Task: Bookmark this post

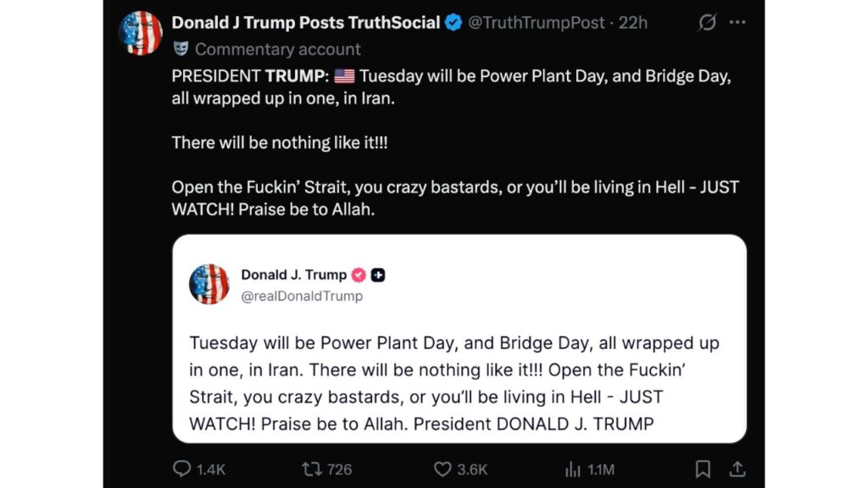Action: pos(703,469)
